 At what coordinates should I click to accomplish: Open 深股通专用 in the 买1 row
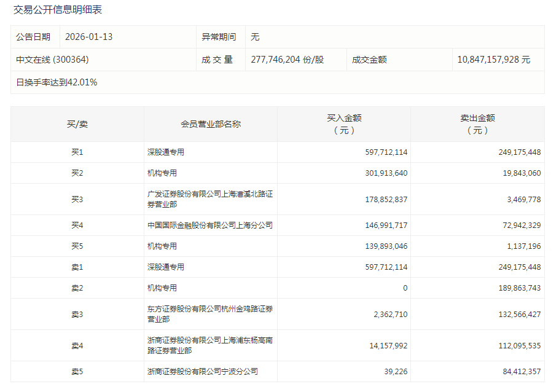(166, 152)
